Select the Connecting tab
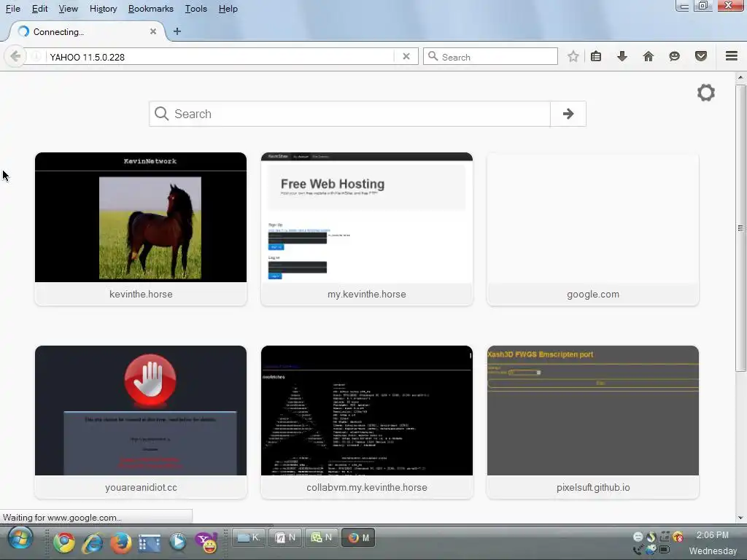 click(x=88, y=31)
